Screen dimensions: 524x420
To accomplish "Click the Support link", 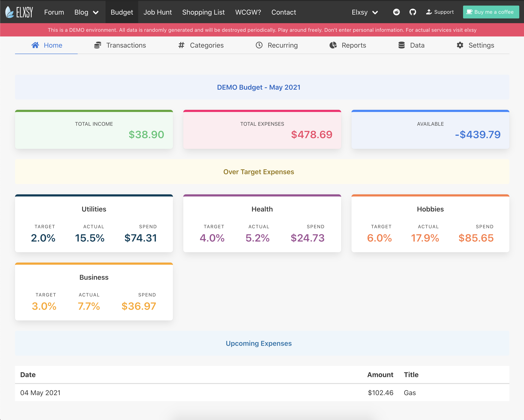I will (440, 12).
